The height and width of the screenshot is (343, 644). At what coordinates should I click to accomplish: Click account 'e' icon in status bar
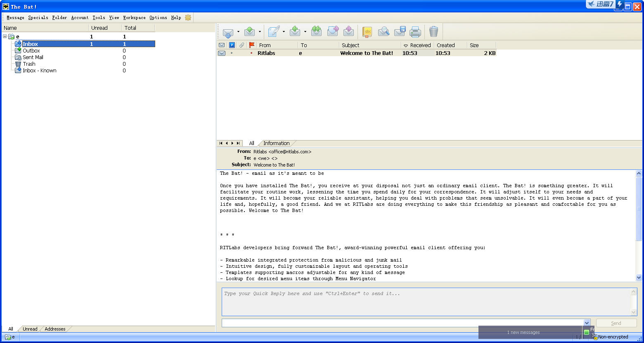8,337
